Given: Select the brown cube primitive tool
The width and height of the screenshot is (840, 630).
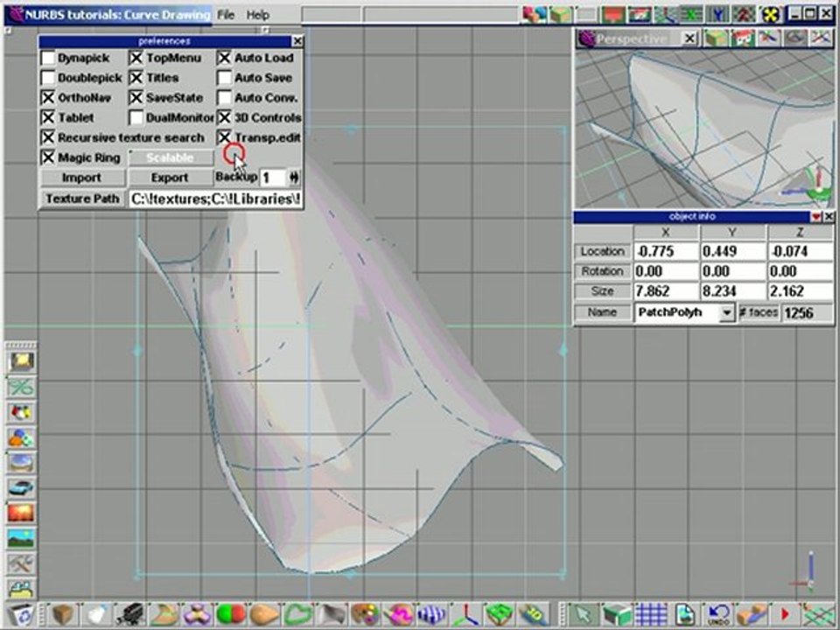Looking at the screenshot, I should tap(61, 614).
